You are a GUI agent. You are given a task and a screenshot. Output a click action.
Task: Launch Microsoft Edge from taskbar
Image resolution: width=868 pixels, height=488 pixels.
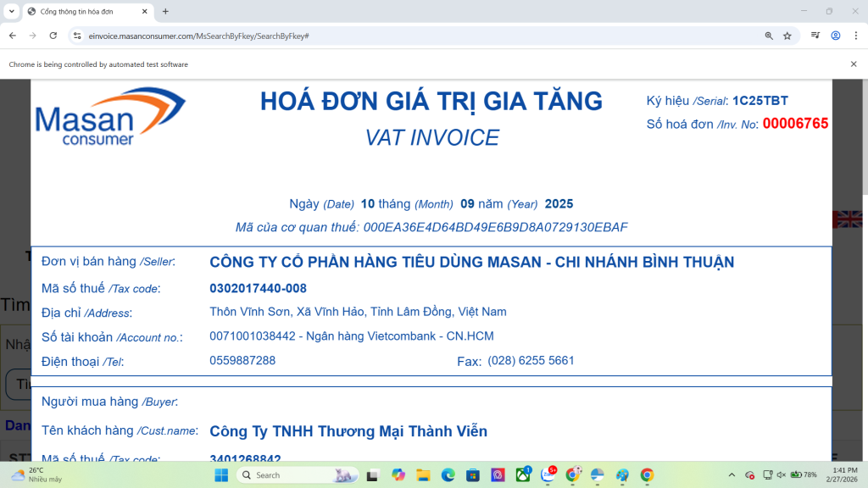coord(448,475)
